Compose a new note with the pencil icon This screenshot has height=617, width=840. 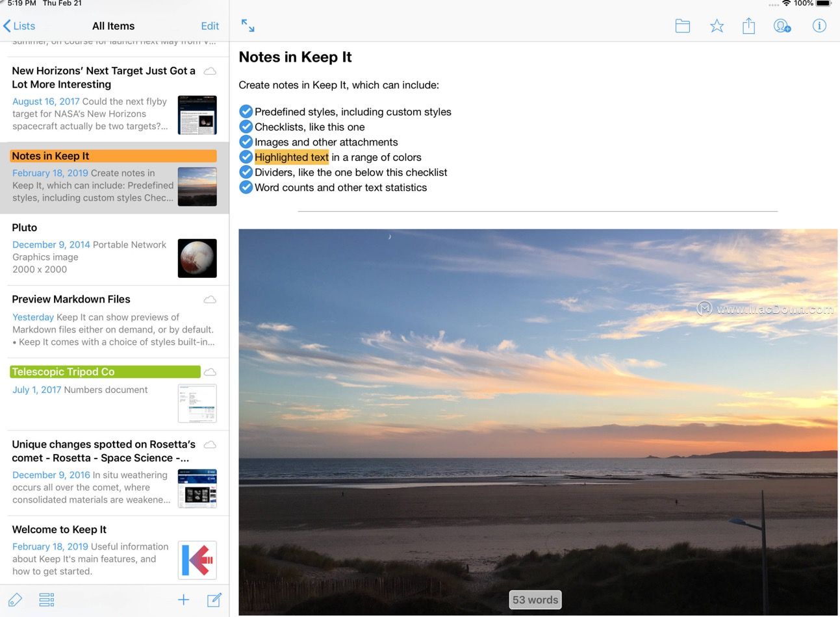click(x=214, y=599)
